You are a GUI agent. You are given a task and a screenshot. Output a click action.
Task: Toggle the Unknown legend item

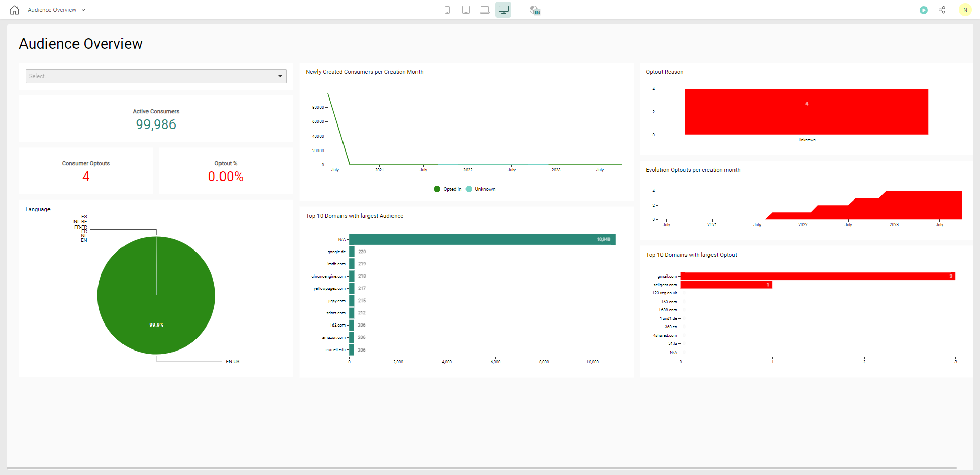(480, 189)
